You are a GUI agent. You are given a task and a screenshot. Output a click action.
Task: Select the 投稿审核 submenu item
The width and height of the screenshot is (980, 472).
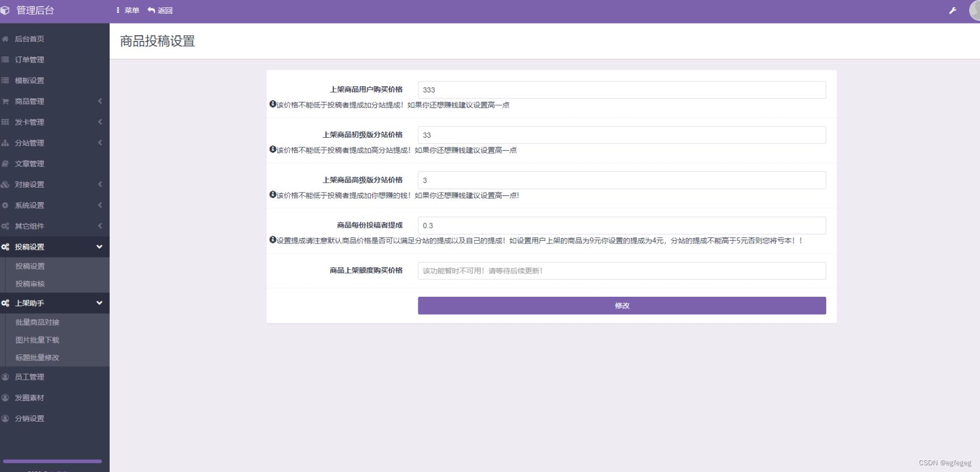pos(30,284)
